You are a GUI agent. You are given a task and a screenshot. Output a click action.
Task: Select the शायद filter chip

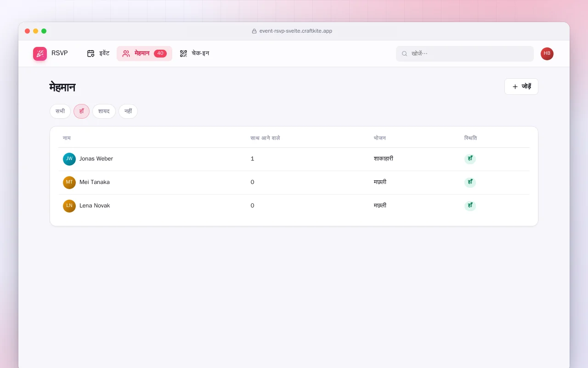104,111
